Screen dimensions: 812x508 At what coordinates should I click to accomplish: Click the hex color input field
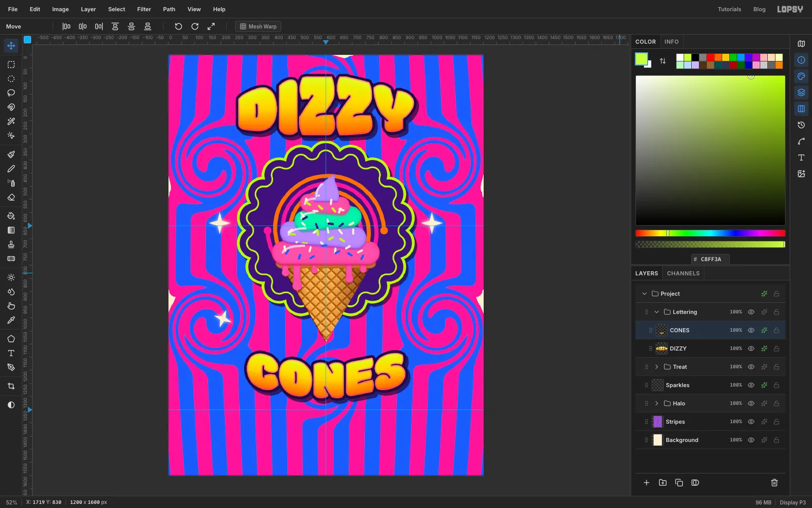coord(710,259)
